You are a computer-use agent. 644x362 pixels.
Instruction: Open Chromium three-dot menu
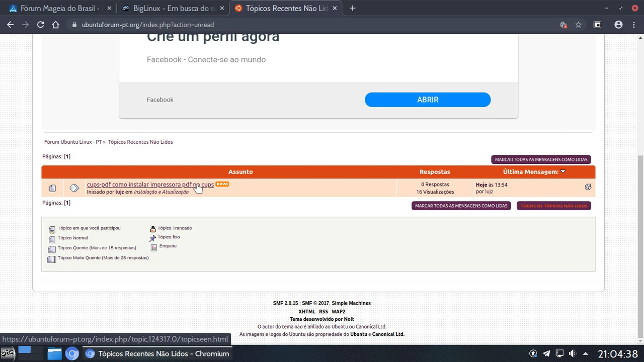pos(634,25)
